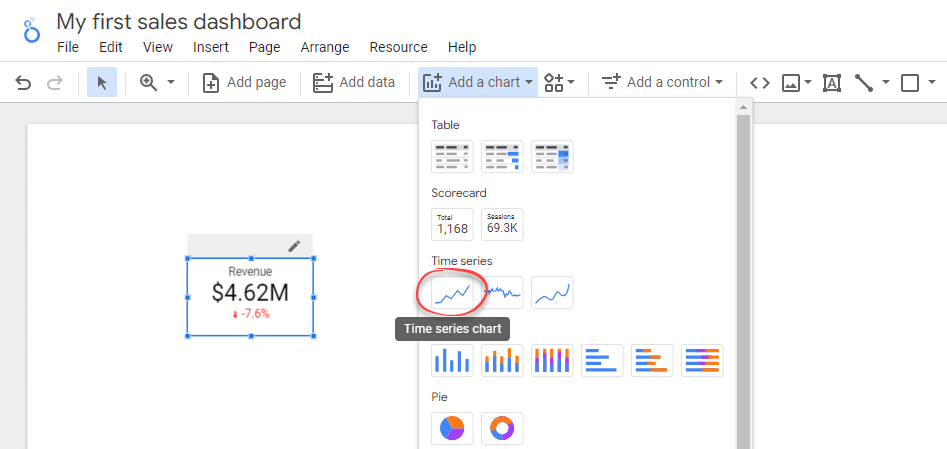
Task: Click the chart menu scrollbar thumb
Action: [x=743, y=281]
